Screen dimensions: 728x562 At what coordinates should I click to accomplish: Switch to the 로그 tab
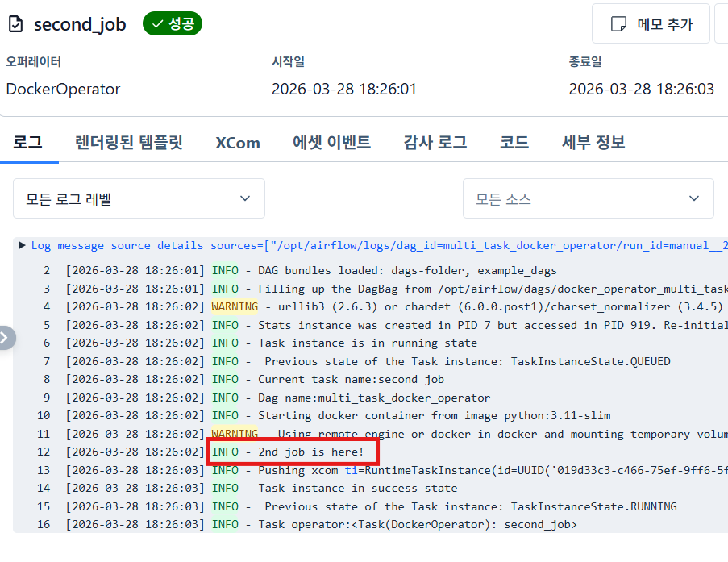tap(27, 143)
